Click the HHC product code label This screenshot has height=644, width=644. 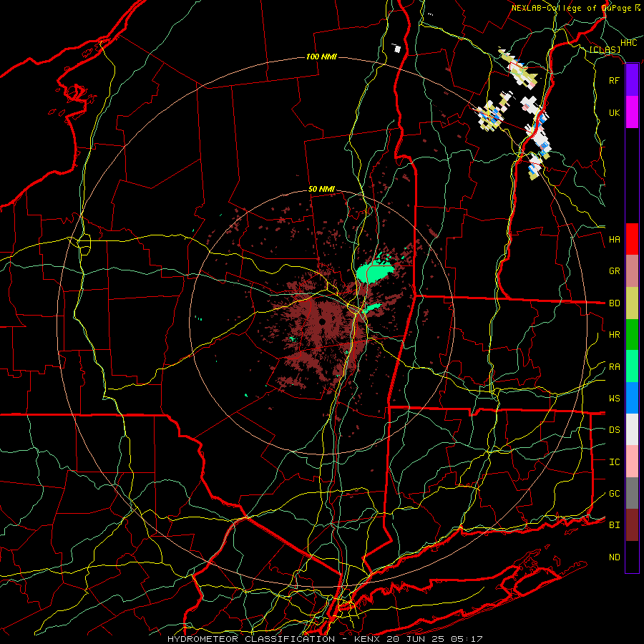coord(628,43)
